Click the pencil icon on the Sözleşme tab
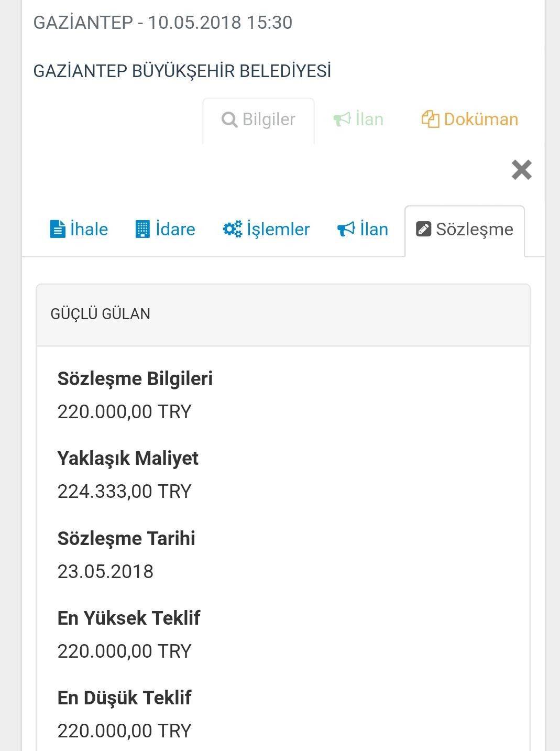 tap(423, 228)
